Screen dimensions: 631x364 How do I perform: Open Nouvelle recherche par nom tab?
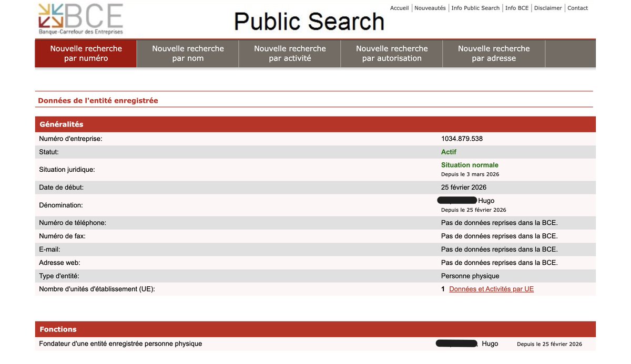[x=188, y=54]
